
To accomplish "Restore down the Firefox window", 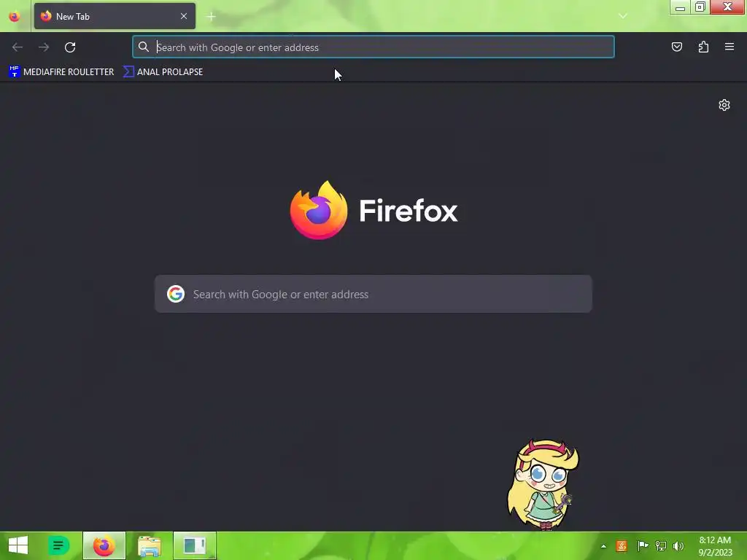I will (x=700, y=7).
